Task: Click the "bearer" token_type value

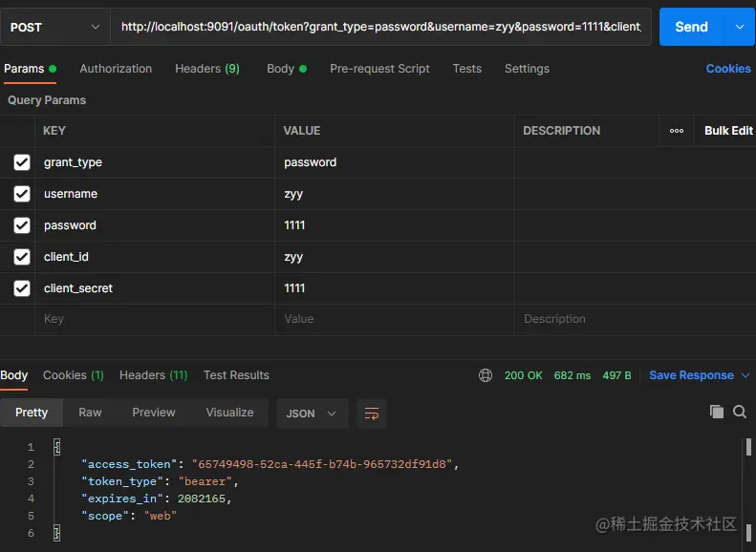Action: (x=205, y=481)
